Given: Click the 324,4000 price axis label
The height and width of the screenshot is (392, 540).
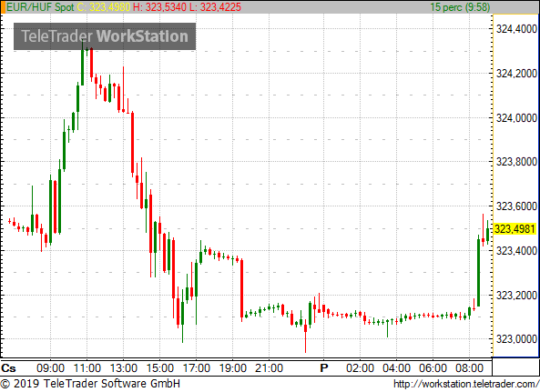Looking at the screenshot, I should (516, 29).
